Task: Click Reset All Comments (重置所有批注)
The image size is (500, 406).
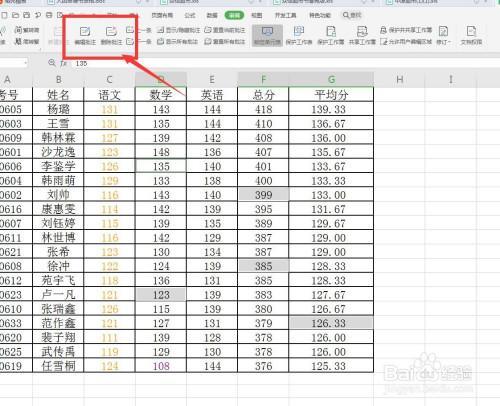Action: [225, 42]
